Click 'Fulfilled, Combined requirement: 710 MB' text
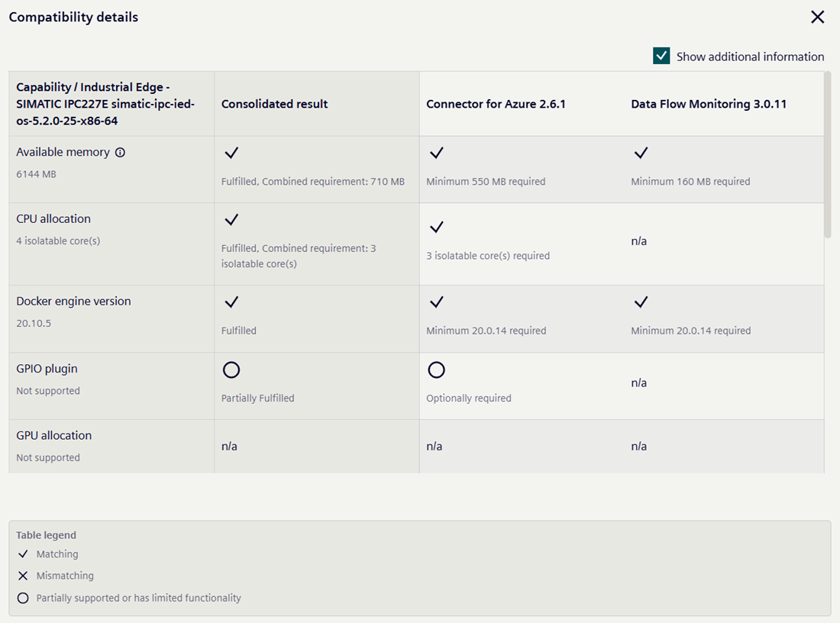 click(x=313, y=182)
